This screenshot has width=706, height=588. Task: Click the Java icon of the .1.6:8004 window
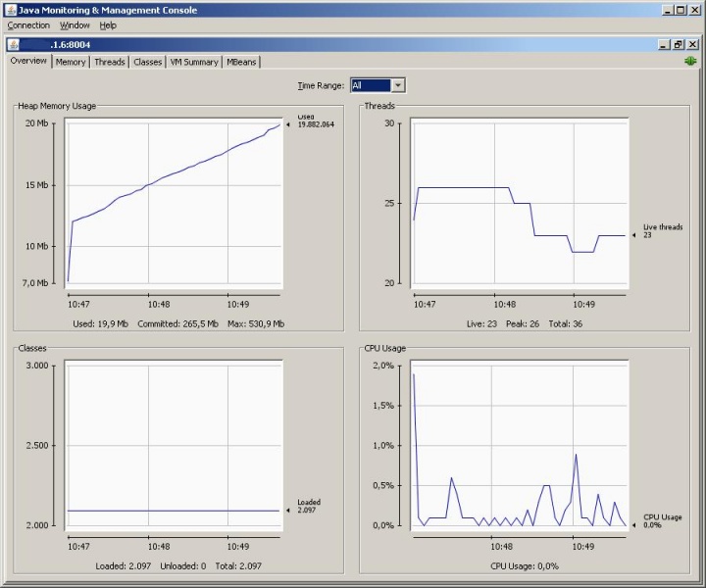pyautogui.click(x=14, y=44)
